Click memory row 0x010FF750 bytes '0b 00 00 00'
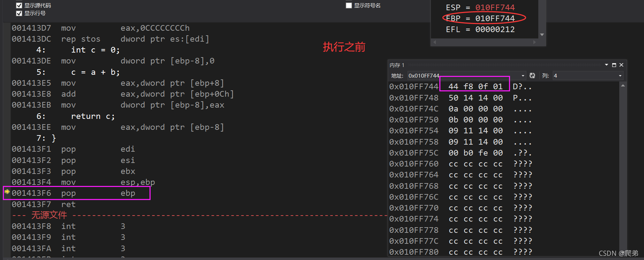644x260 pixels. tap(475, 120)
